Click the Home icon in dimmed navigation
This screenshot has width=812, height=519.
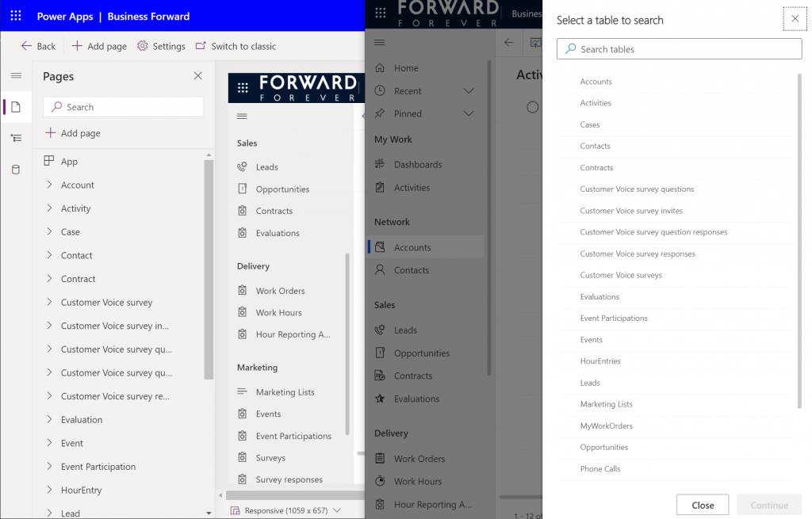[x=380, y=68]
